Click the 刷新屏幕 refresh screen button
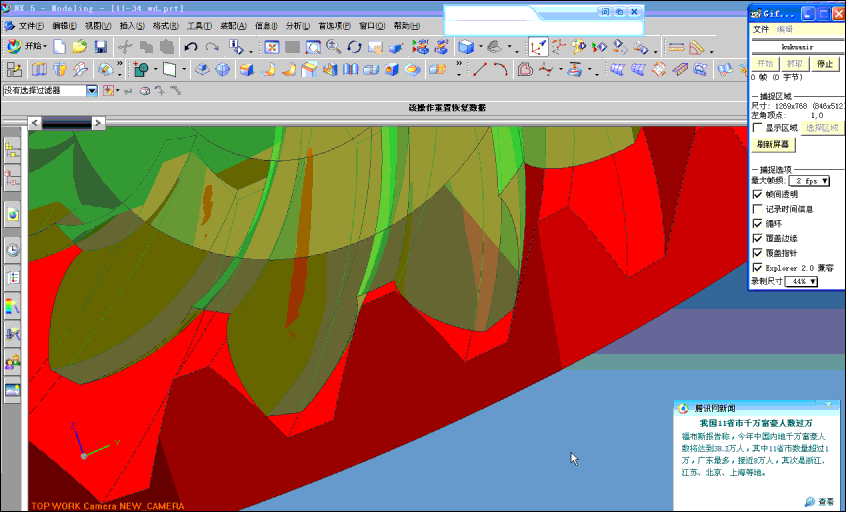 (x=773, y=145)
